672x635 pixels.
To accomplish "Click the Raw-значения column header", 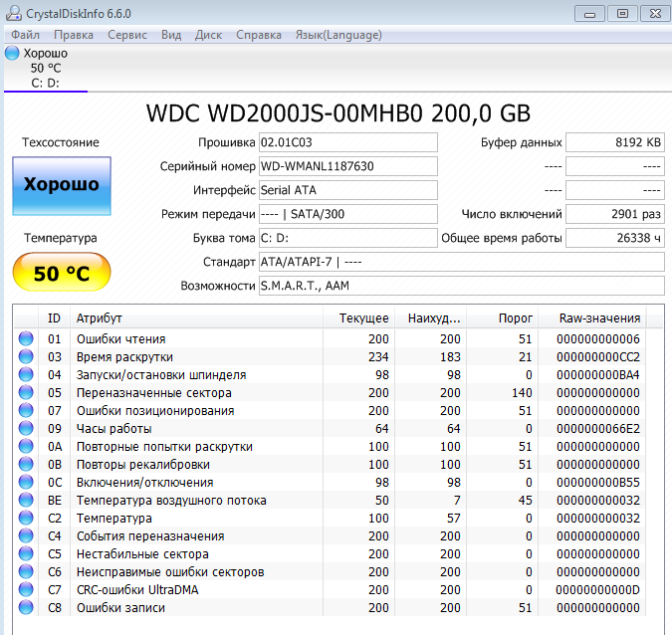I will tap(591, 318).
